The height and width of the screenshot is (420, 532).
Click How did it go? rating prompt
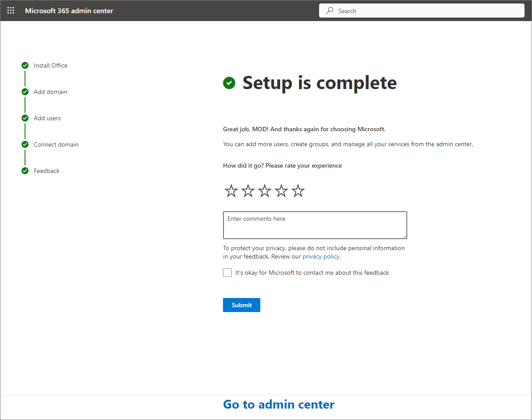pos(282,165)
